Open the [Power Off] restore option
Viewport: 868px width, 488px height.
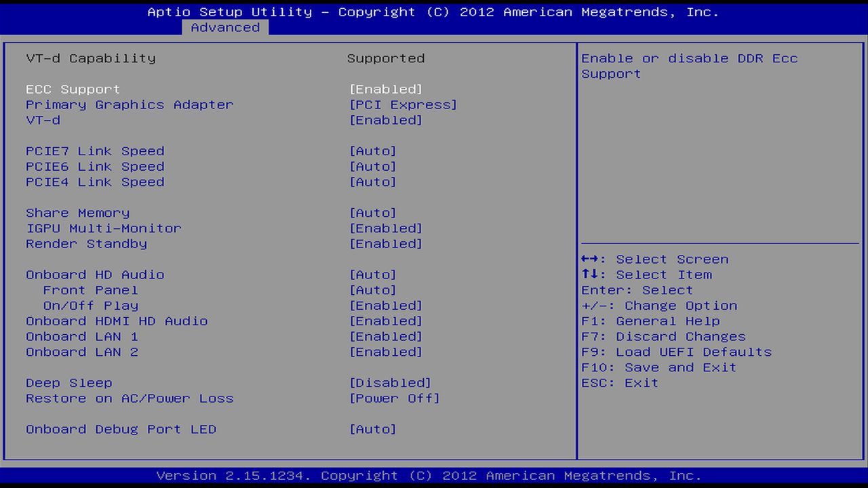(395, 399)
